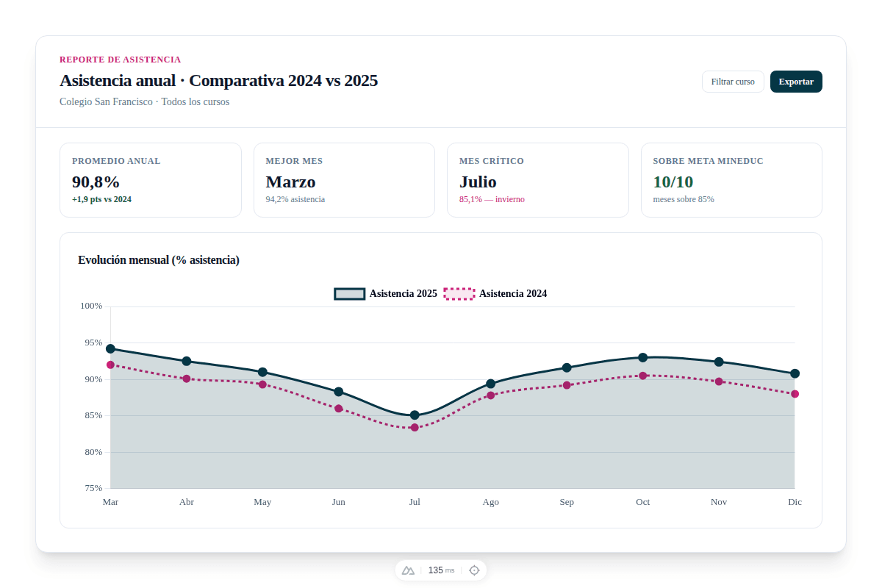Select the 2025 data point for Oct
The width and height of the screenshot is (882, 588).
click(x=643, y=357)
